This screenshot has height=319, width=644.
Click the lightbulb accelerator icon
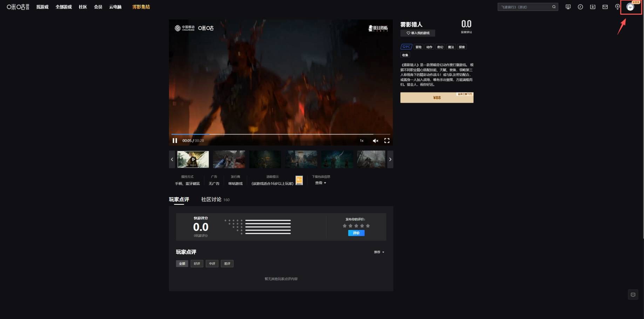[x=617, y=7]
